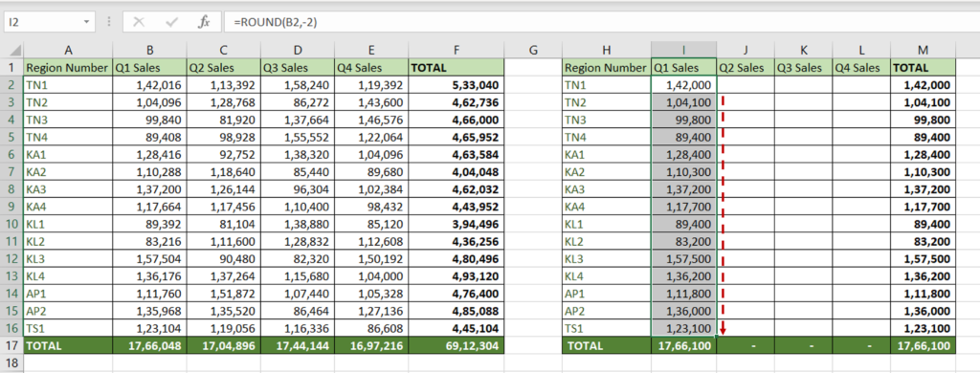
Task: Click cell E1 'Q4 Sales' in left table
Action: point(371,68)
